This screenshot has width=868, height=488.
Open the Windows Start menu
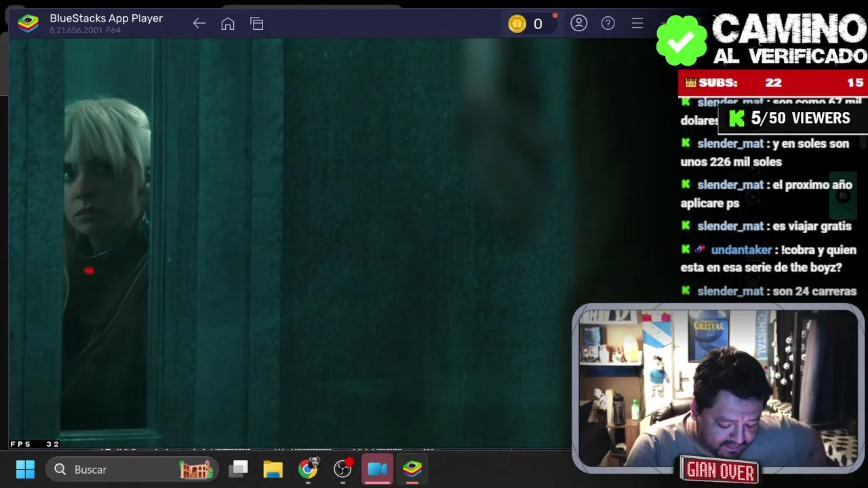click(x=25, y=469)
